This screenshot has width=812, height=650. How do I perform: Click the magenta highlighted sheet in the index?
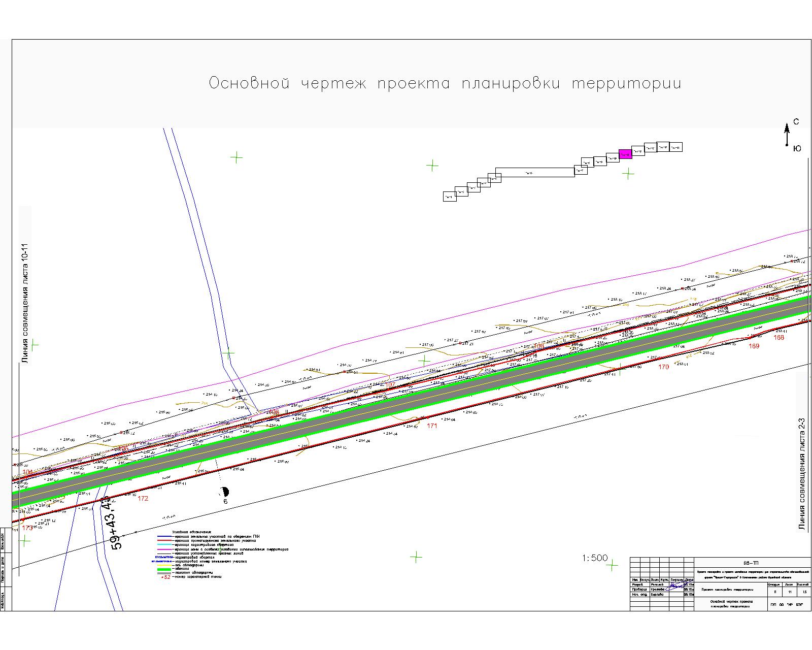[625, 154]
